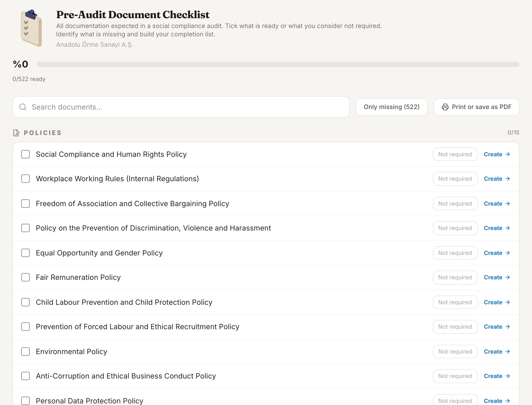Mark Child Labour Prevention policy Not required
The width and height of the screenshot is (532, 405).
pos(455,302)
